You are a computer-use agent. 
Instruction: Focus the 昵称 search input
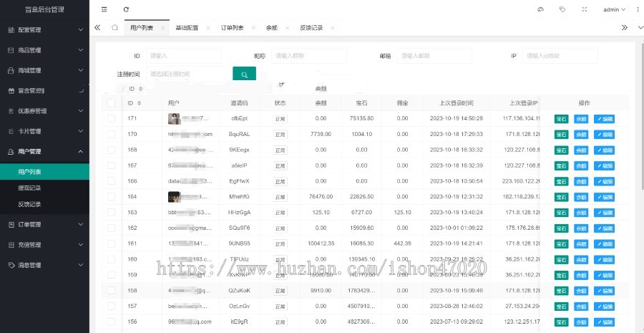pos(309,56)
